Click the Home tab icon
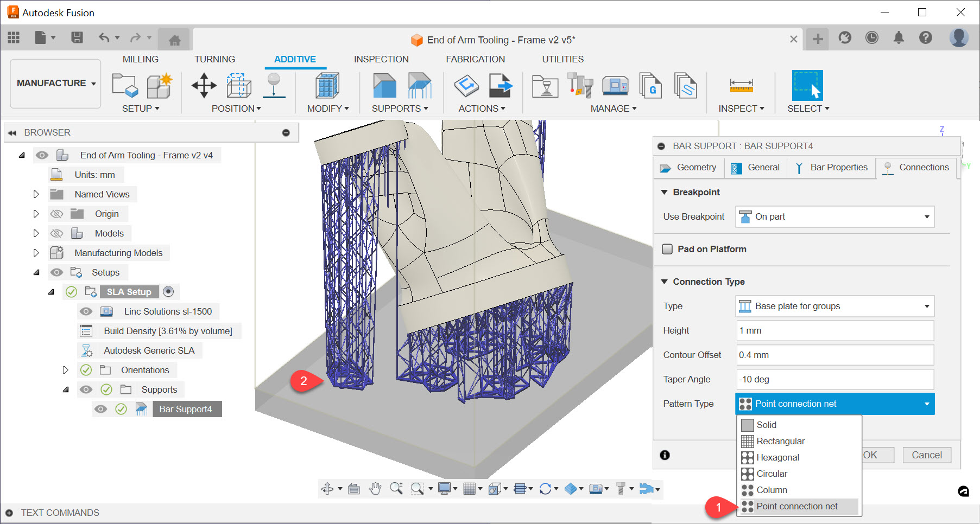Viewport: 980px width, 524px height. click(174, 40)
